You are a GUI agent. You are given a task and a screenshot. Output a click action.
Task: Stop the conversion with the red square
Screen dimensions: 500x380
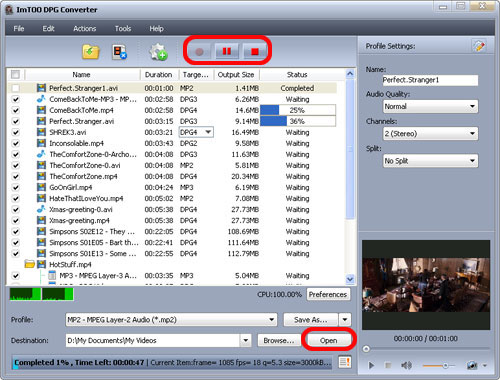(255, 52)
